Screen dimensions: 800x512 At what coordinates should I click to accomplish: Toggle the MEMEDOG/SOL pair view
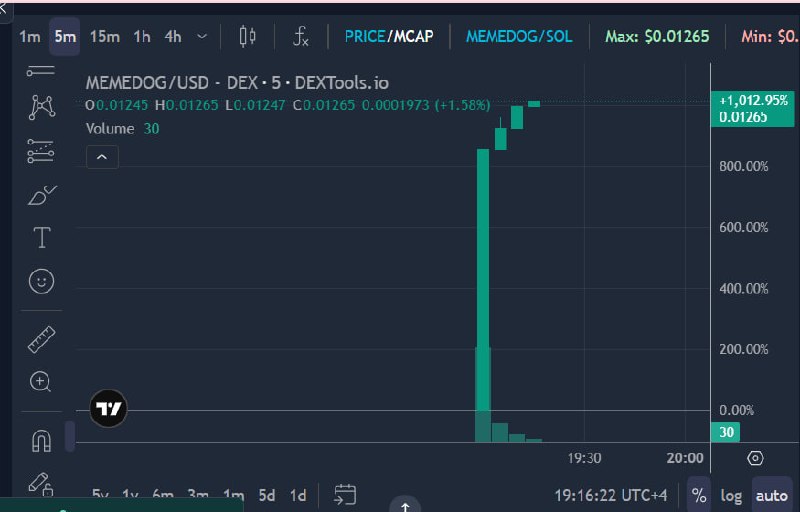(x=519, y=37)
